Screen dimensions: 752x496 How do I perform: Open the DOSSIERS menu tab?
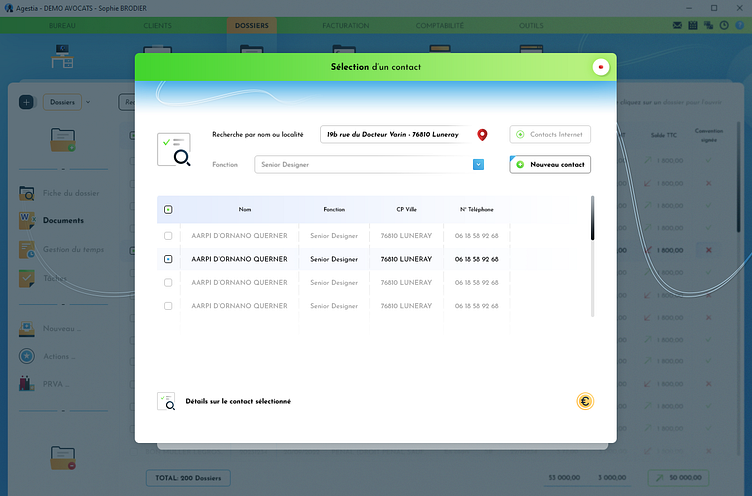252,25
